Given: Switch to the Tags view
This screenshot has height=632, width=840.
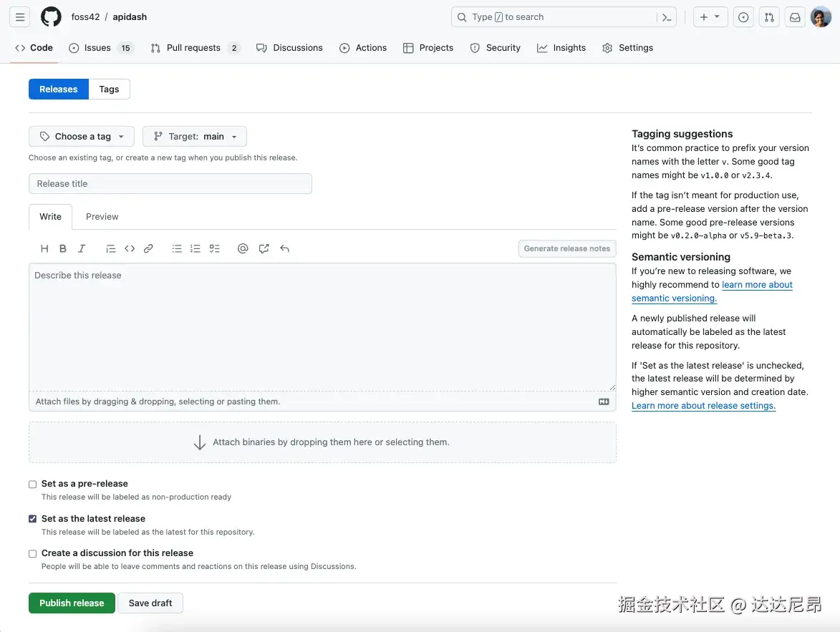Looking at the screenshot, I should click(x=110, y=89).
